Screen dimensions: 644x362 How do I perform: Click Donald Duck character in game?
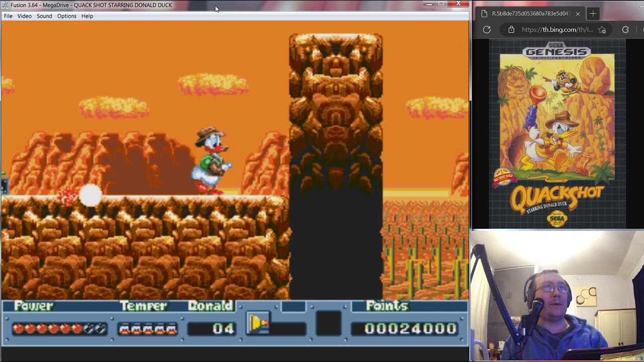[211, 161]
